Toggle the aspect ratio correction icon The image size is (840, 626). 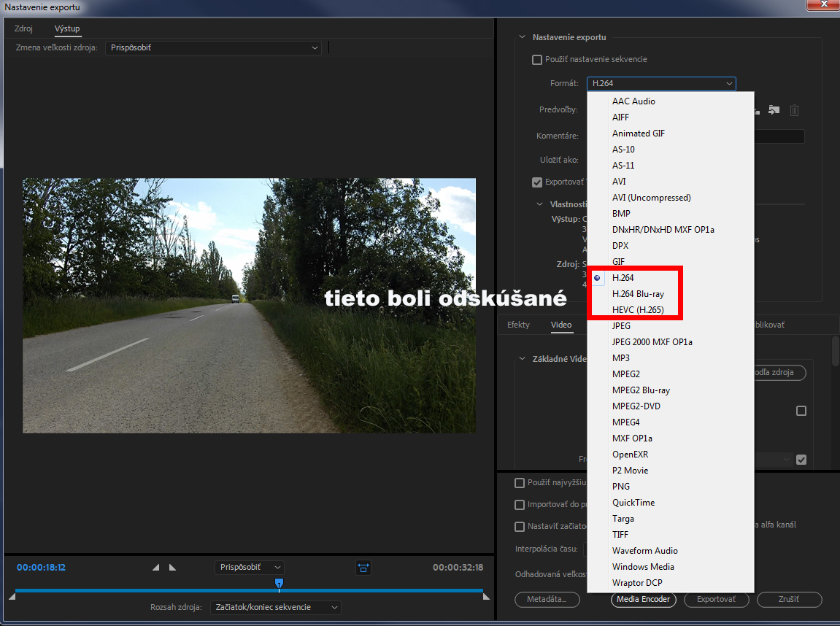point(363,568)
